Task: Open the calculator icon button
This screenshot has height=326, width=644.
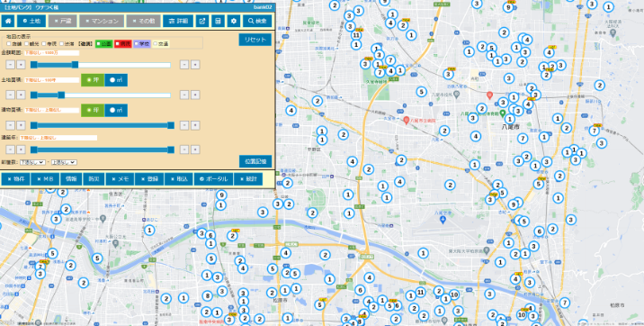Action: [218, 21]
